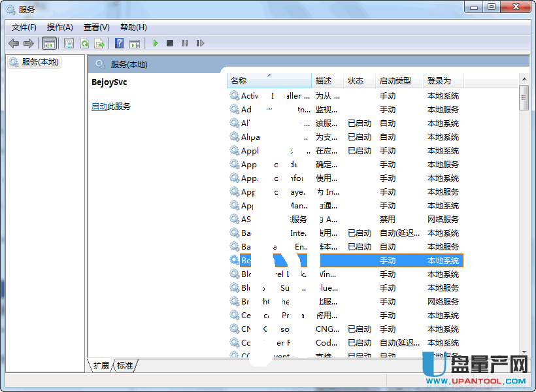The height and width of the screenshot is (392, 536).
Task: Click the back navigation arrow
Action: pos(14,43)
